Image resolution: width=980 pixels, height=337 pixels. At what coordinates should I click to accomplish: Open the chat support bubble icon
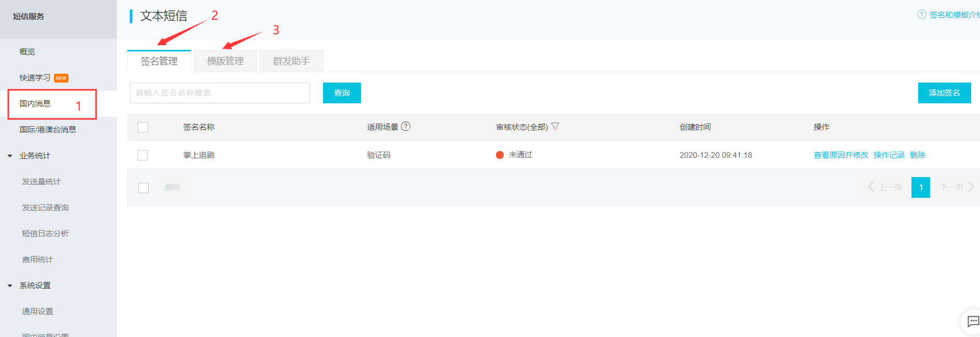coord(973,322)
